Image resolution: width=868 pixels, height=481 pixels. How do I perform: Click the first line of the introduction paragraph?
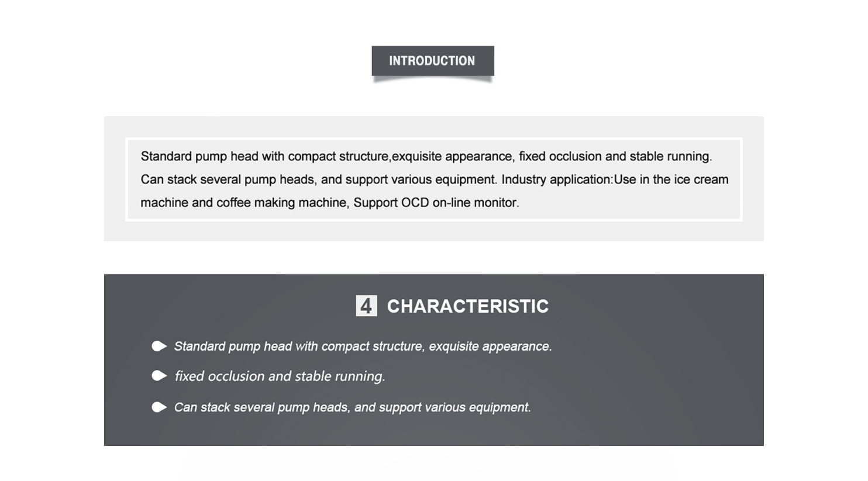coord(426,157)
